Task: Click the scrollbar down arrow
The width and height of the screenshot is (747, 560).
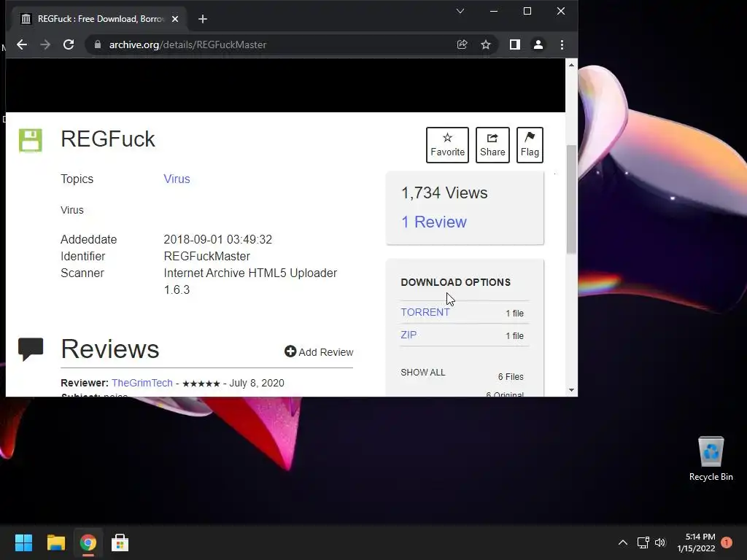Action: click(571, 390)
